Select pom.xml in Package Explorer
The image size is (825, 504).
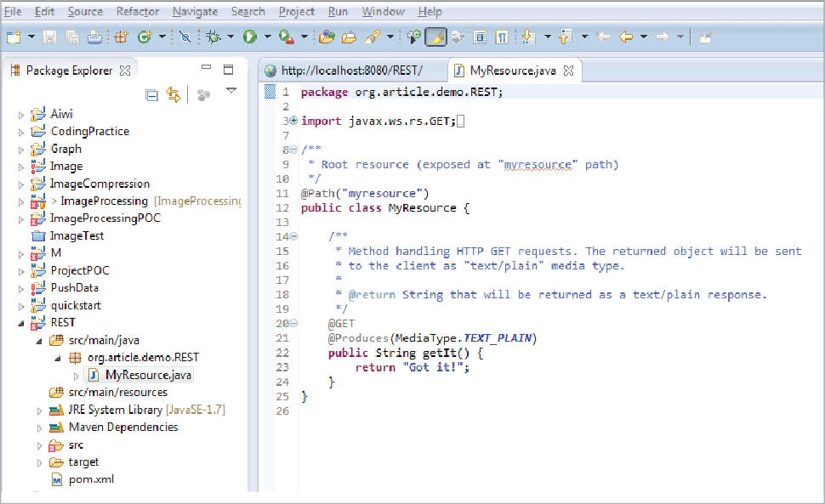(x=93, y=479)
